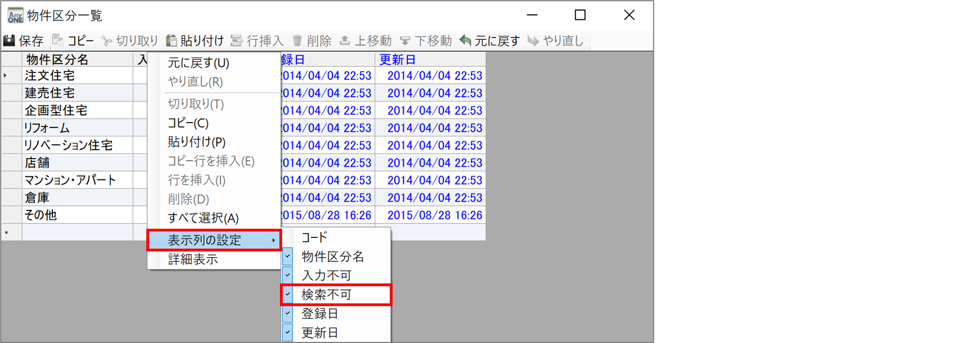Click the Move Up (上移動) toolbar icon
The image size is (980, 343).
coord(345,40)
